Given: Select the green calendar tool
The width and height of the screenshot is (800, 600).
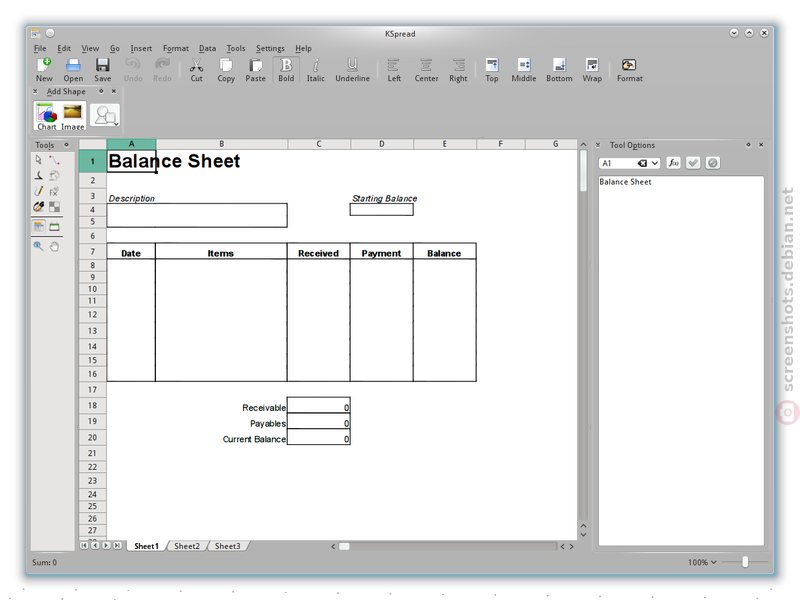Looking at the screenshot, I should pos(54,227).
